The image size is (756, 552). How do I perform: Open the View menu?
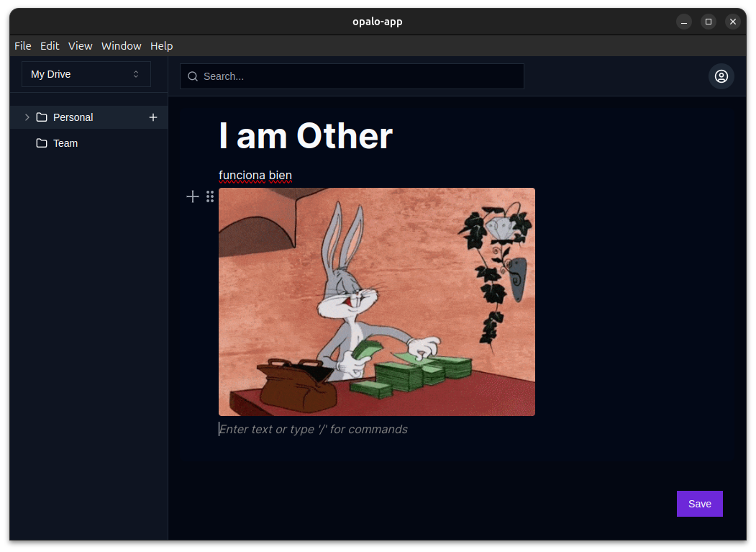point(80,46)
